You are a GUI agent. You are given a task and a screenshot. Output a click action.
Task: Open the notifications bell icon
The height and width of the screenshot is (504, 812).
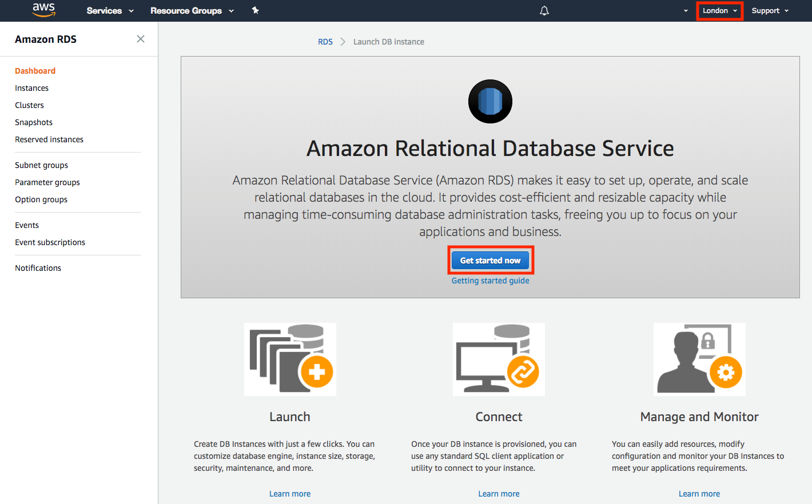tap(544, 10)
